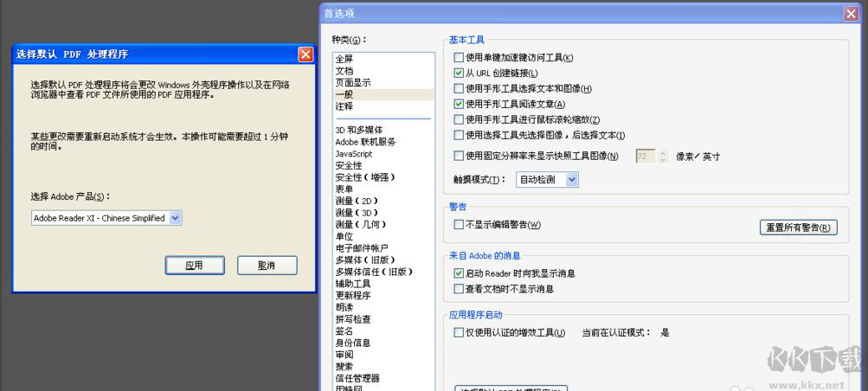This screenshot has height=391, width=868.
Task: Open 3D 和多媒体 preferences category
Action: click(359, 130)
